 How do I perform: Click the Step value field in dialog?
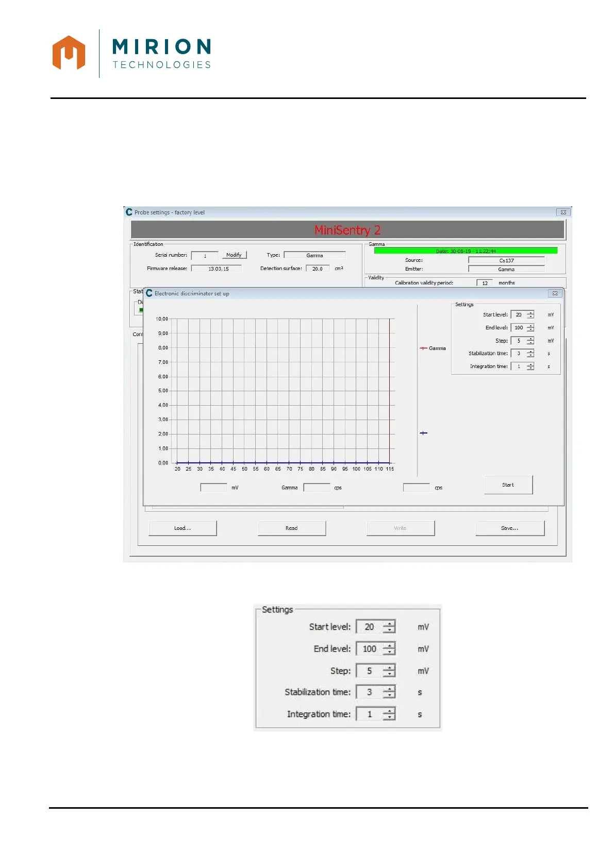[x=519, y=341]
